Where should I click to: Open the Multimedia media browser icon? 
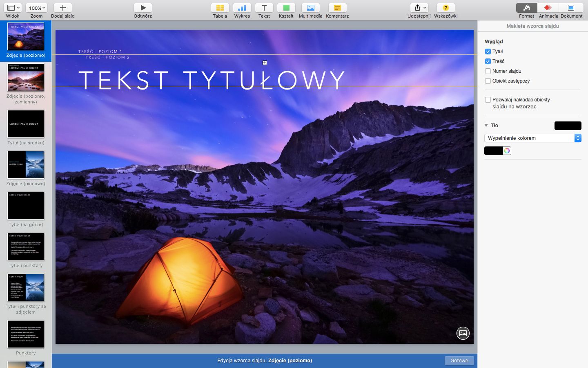(x=311, y=8)
